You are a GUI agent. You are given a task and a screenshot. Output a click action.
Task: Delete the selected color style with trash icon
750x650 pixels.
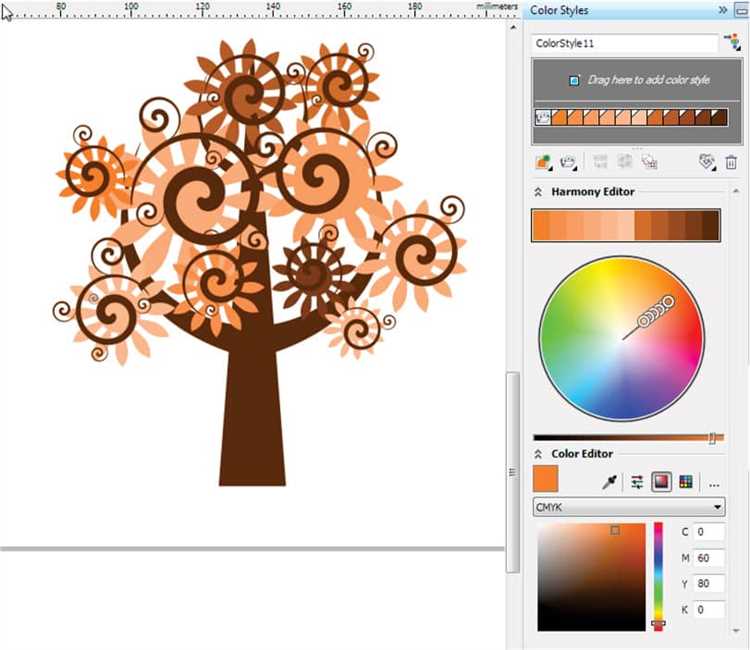click(x=731, y=161)
